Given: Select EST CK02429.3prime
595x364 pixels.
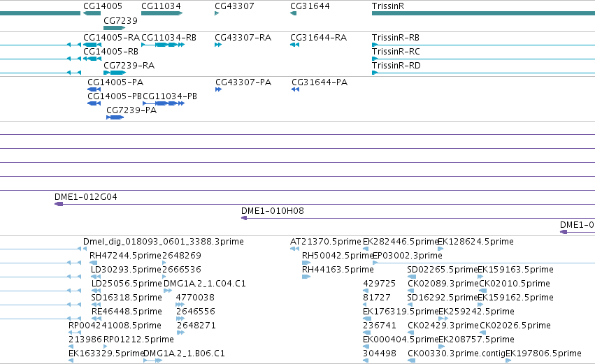Looking at the screenshot, I should (x=443, y=326).
